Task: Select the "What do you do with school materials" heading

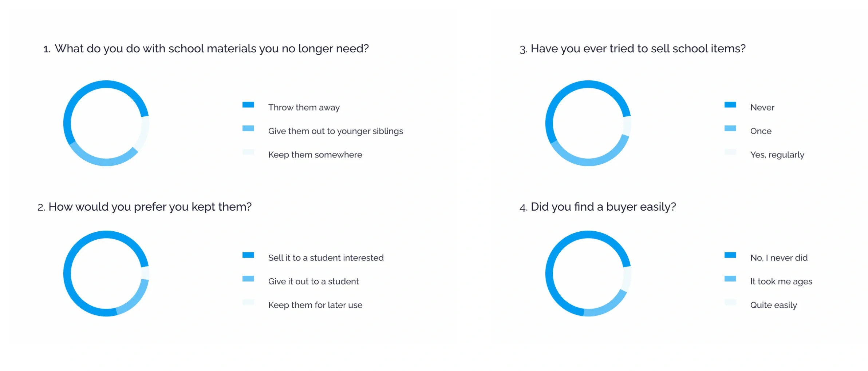Action: (x=206, y=48)
